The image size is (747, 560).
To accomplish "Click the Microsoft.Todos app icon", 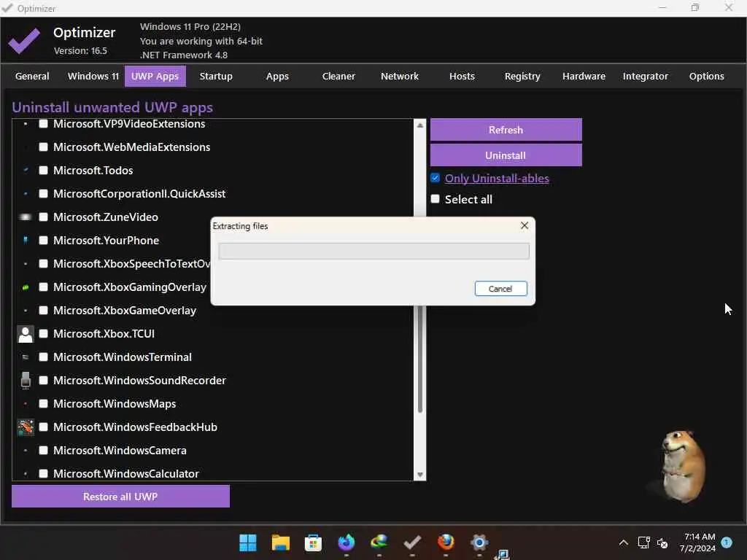I will pyautogui.click(x=26, y=170).
